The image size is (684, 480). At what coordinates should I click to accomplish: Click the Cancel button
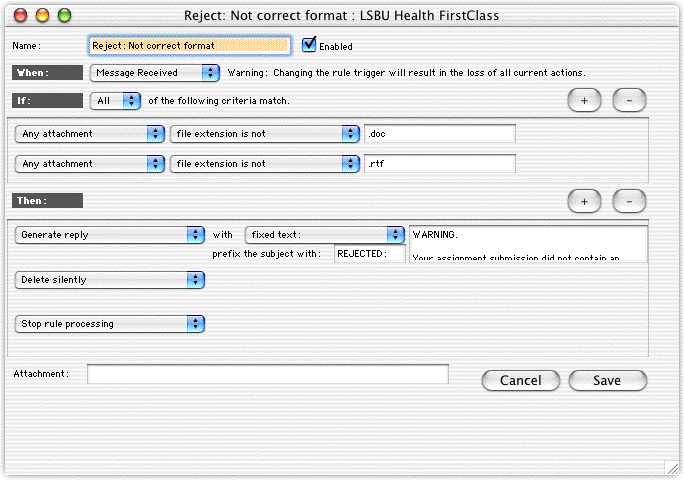click(520, 380)
